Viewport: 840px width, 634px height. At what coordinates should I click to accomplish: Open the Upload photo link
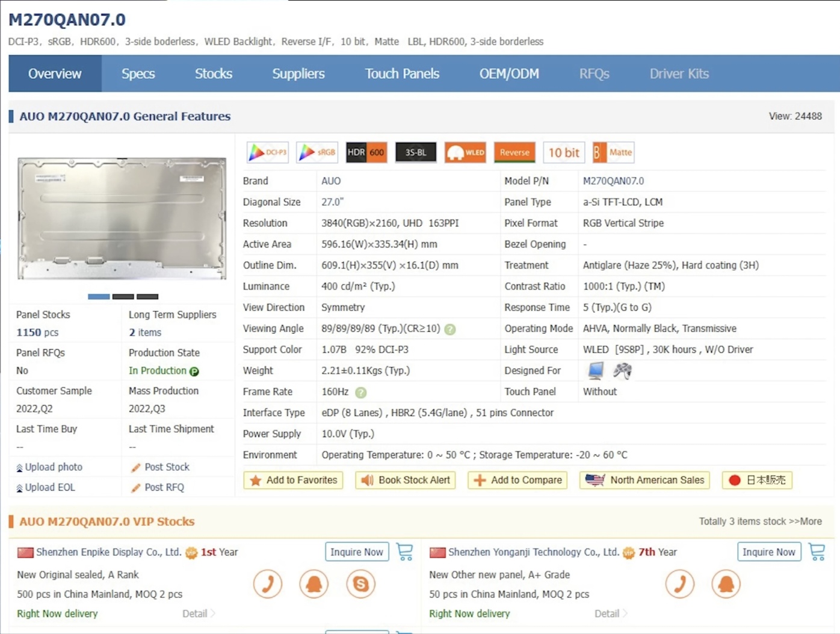point(49,467)
